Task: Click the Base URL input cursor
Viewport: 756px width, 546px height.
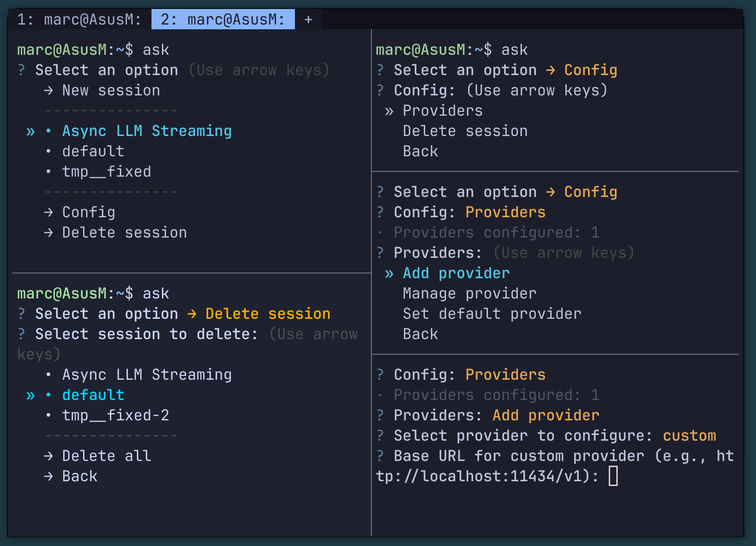Action: (x=613, y=476)
